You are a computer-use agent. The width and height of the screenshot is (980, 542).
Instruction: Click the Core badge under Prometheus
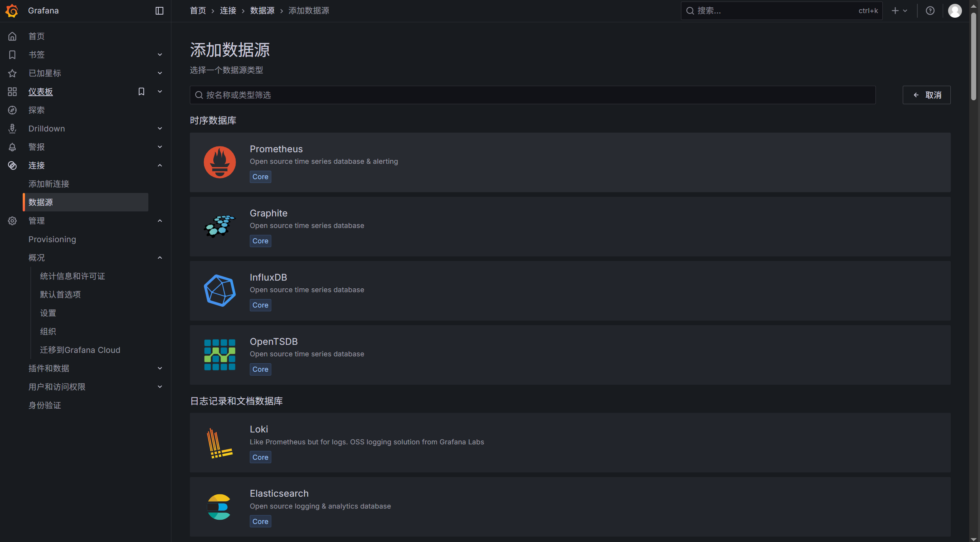pyautogui.click(x=260, y=177)
